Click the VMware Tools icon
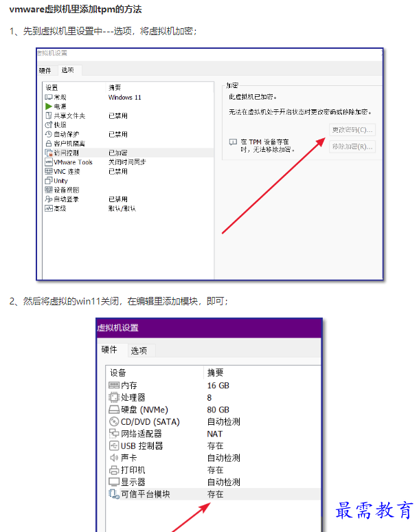 pyautogui.click(x=49, y=162)
